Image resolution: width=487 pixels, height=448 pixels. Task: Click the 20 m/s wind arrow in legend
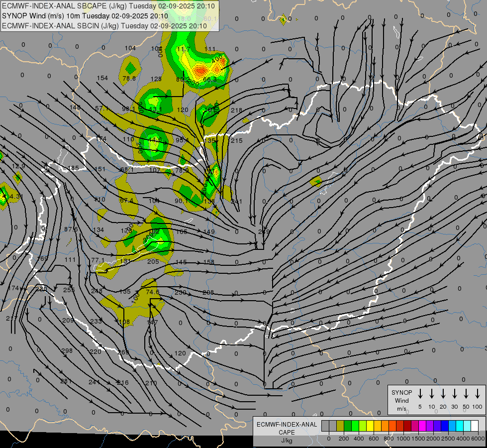click(443, 394)
